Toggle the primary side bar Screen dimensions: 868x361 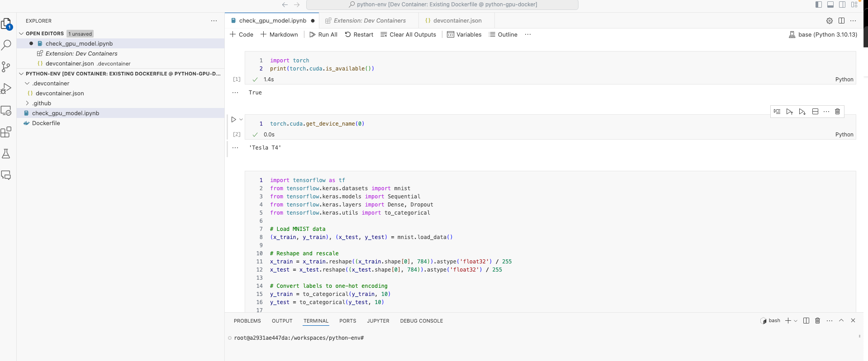pos(819,5)
